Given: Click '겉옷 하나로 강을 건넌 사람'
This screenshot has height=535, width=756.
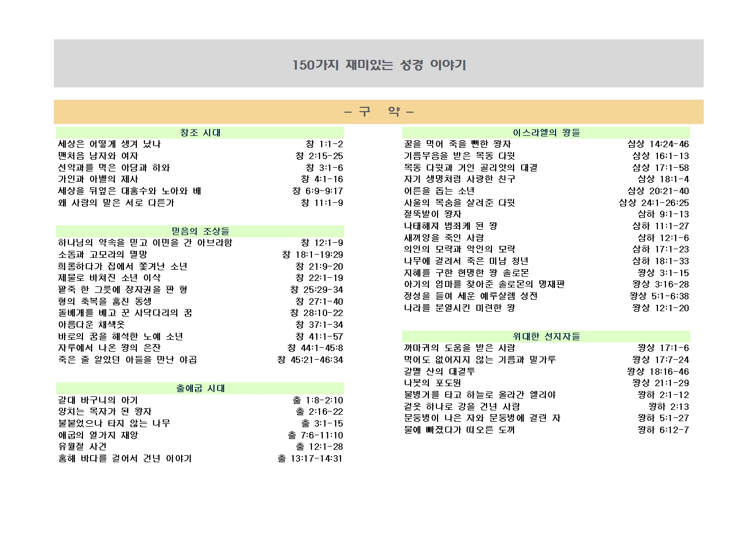Looking at the screenshot, I should 462,407.
